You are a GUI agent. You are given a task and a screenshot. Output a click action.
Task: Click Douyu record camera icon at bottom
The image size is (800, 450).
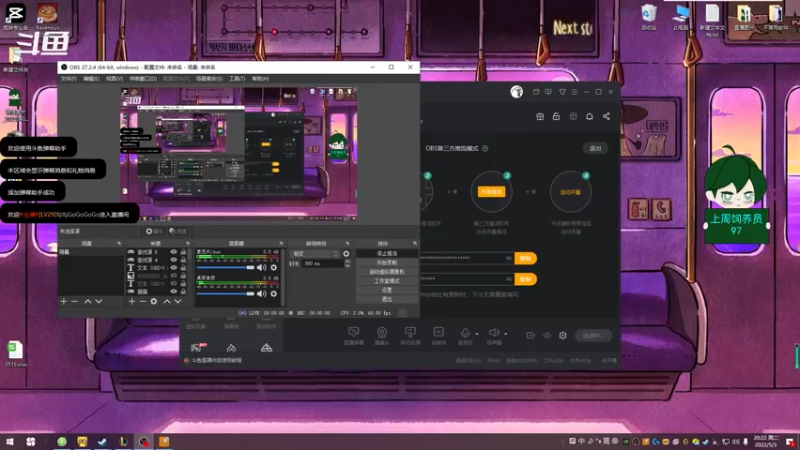[531, 335]
